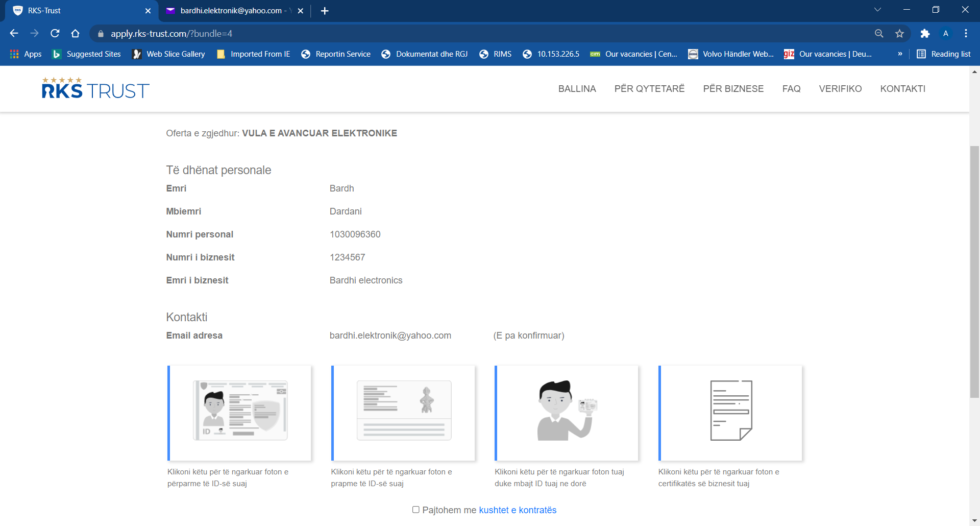Click the RKS TRUST logo
This screenshot has height=526, width=980.
[95, 88]
